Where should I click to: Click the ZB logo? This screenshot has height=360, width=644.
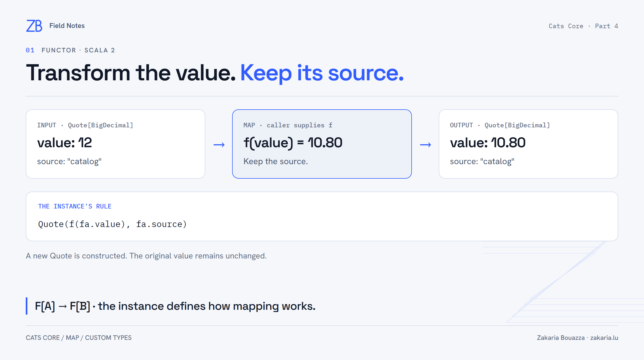[x=34, y=26]
